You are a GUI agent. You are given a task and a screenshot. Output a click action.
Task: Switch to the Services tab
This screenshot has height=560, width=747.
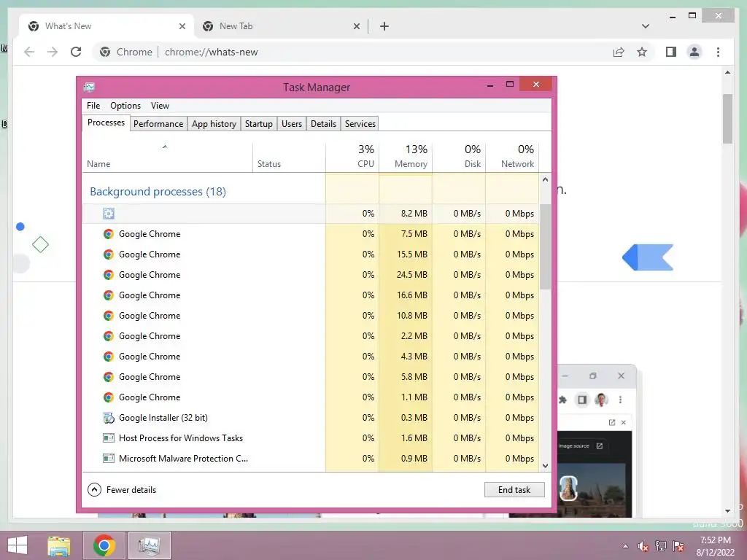pyautogui.click(x=360, y=124)
